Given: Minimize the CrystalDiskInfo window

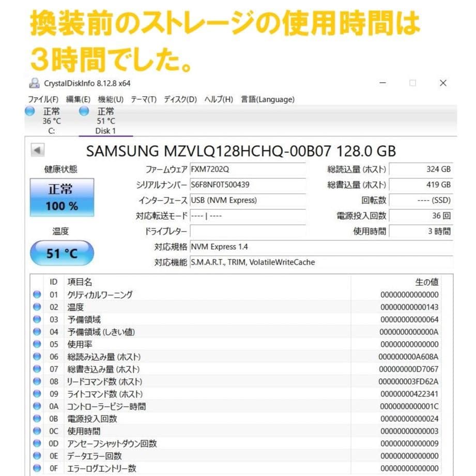Looking at the screenshot, I should pyautogui.click(x=383, y=83).
